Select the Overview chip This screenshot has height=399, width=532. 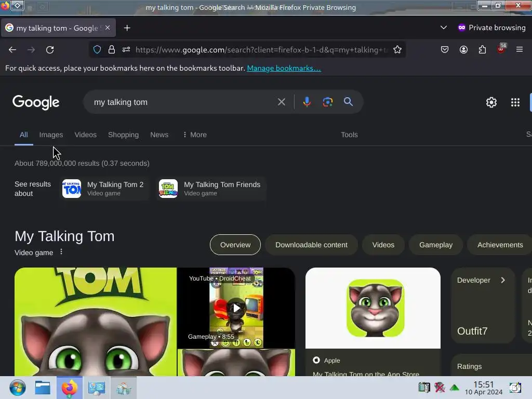[235, 245]
